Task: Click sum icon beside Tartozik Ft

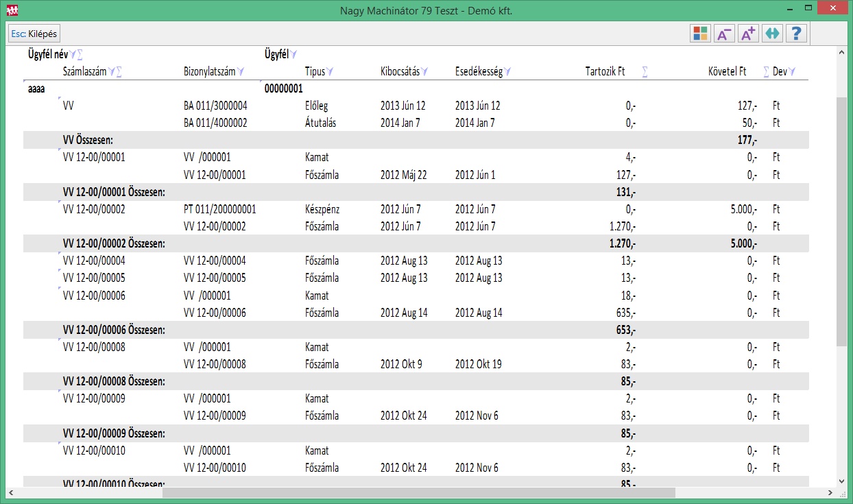Action: [645, 71]
